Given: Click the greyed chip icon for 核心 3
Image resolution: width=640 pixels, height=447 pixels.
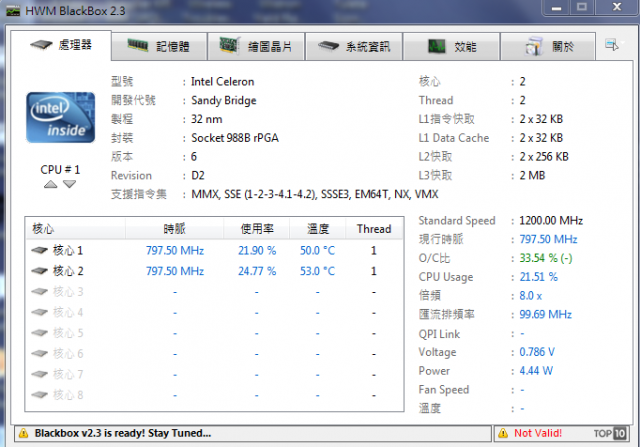Looking at the screenshot, I should 40,291.
